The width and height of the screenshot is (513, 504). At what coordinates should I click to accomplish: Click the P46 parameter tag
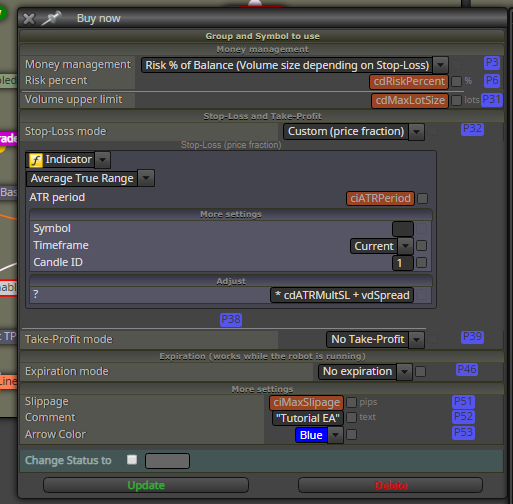click(x=467, y=369)
